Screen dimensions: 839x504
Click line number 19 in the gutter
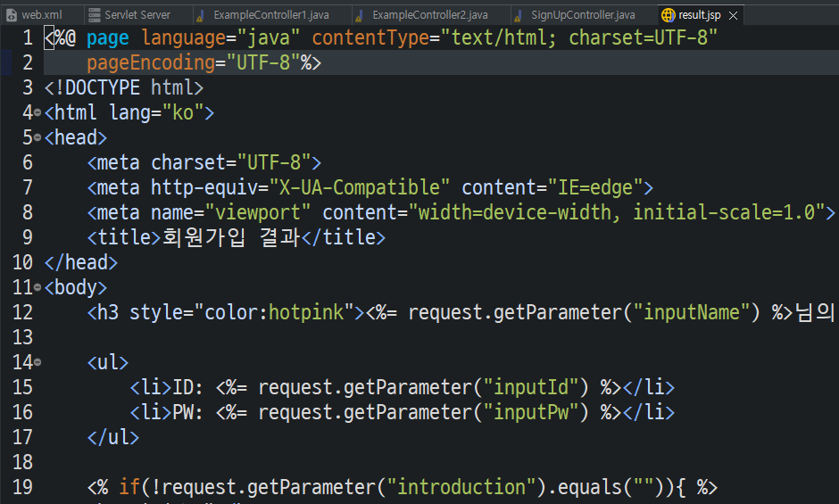pyautogui.click(x=22, y=487)
